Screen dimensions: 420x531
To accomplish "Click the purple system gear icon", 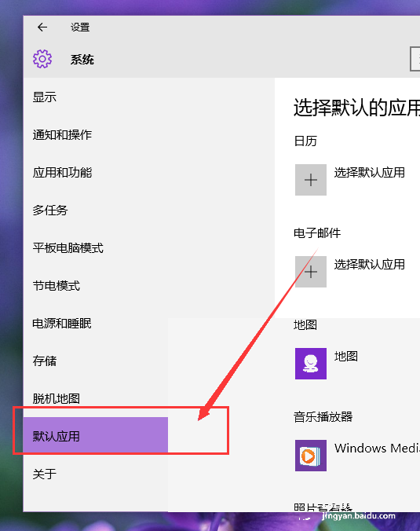I will point(42,59).
